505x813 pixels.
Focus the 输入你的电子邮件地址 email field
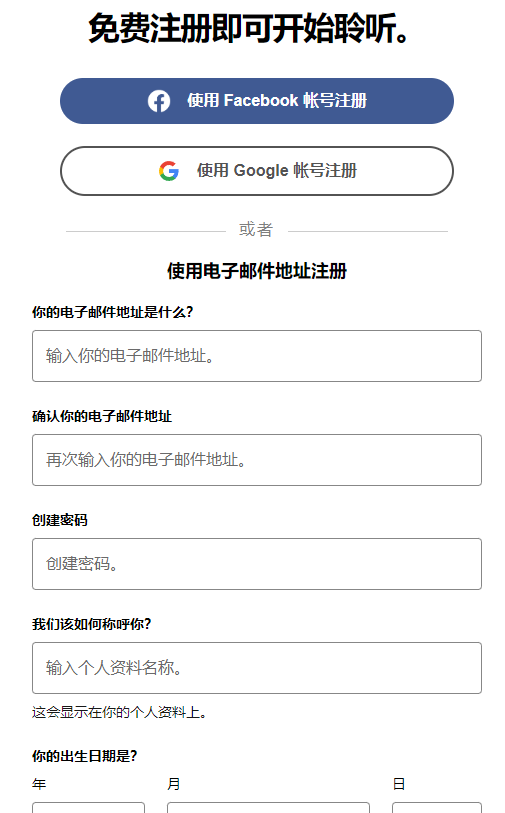click(257, 356)
